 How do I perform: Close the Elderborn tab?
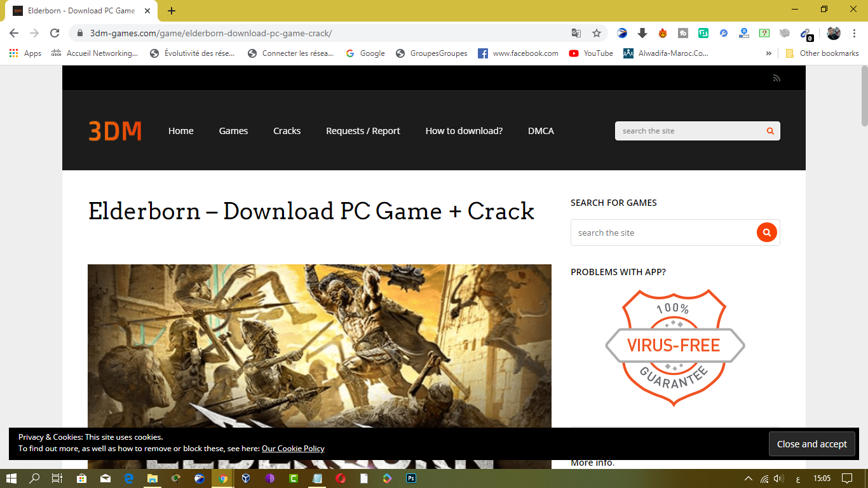pyautogui.click(x=148, y=11)
